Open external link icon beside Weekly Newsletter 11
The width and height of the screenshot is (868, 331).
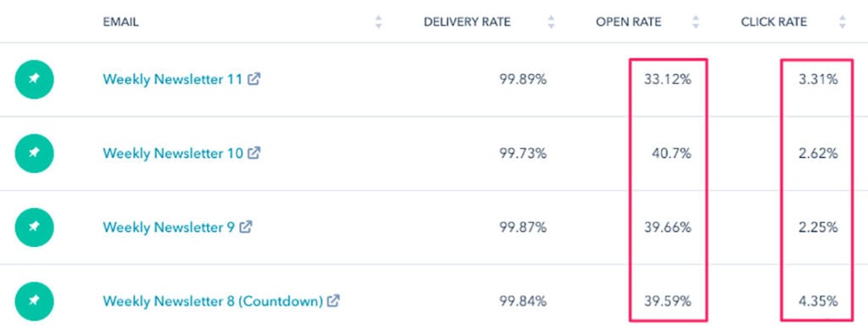(x=254, y=79)
